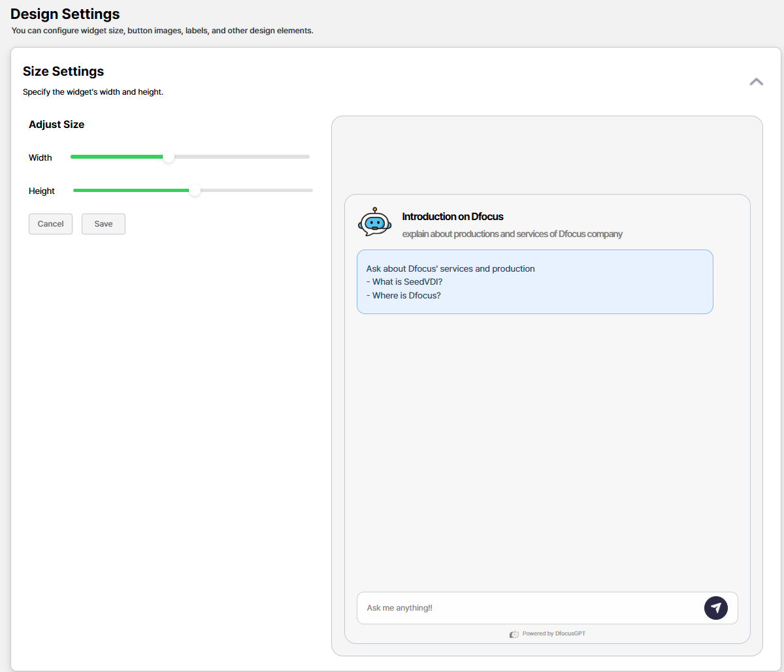
Task: Collapse the Size Settings section chevron
Action: [x=756, y=82]
